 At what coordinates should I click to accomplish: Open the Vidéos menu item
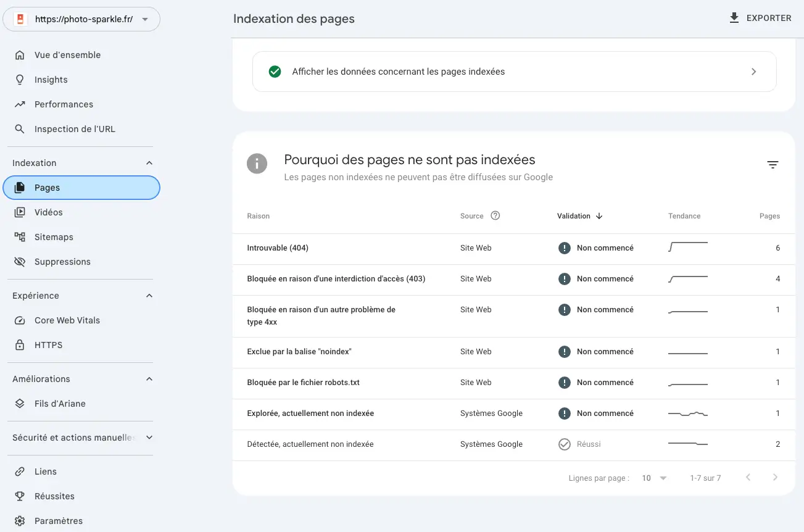pos(81,212)
